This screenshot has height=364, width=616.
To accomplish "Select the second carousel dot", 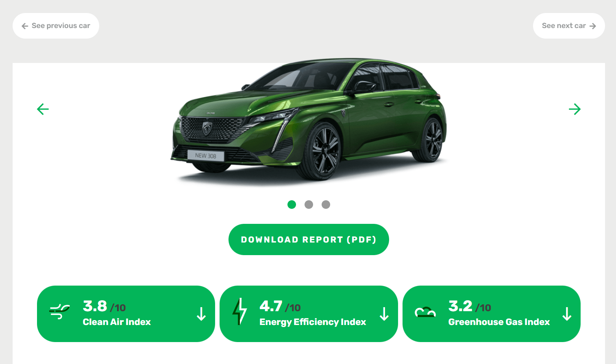I will tap(309, 204).
